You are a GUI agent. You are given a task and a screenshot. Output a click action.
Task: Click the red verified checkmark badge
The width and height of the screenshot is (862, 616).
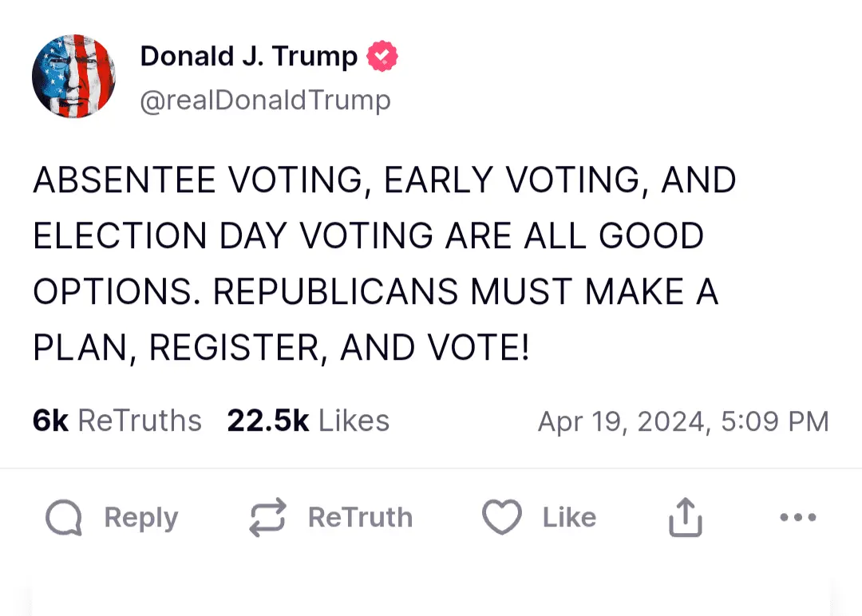[x=382, y=57]
